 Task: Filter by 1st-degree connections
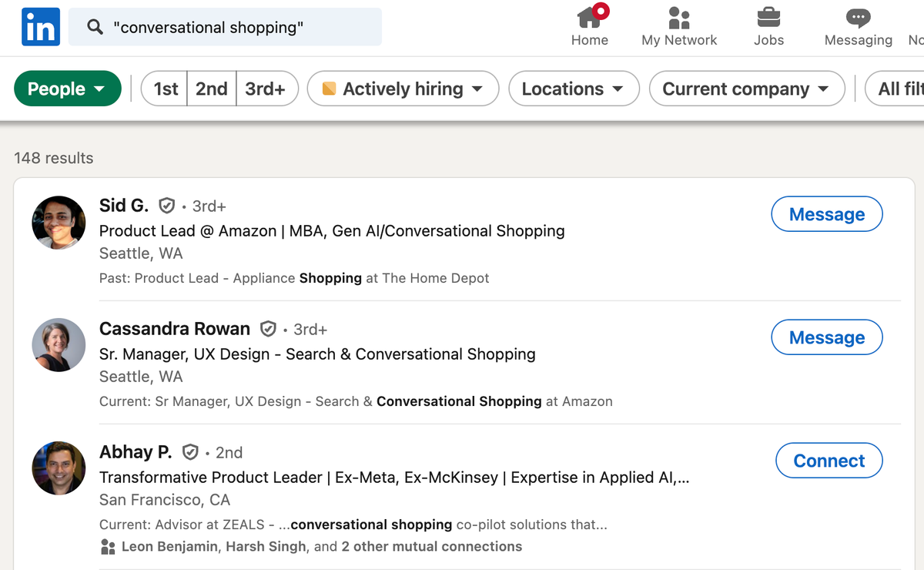pyautogui.click(x=166, y=89)
